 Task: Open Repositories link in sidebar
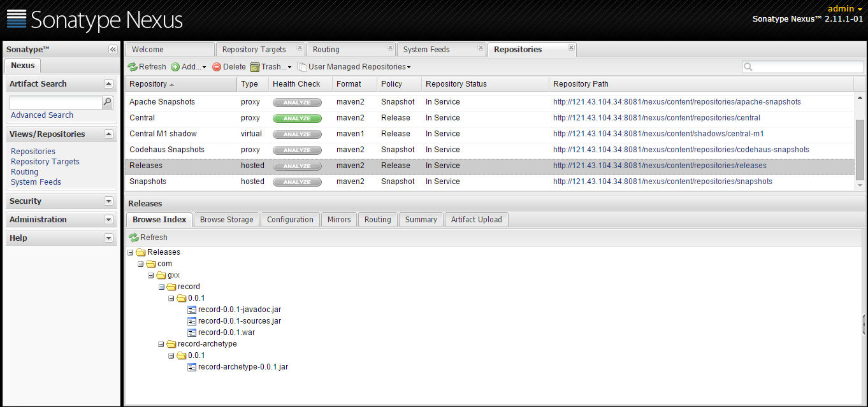coord(33,152)
